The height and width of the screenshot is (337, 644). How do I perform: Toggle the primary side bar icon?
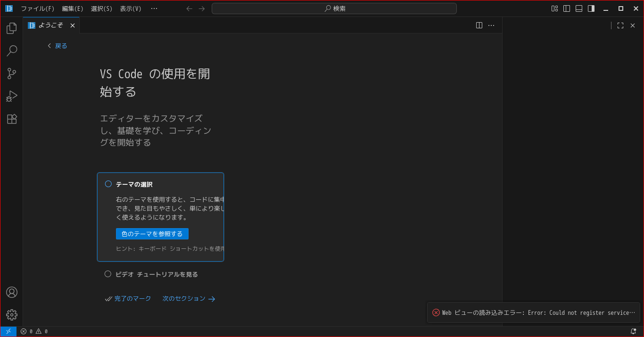[x=567, y=8]
